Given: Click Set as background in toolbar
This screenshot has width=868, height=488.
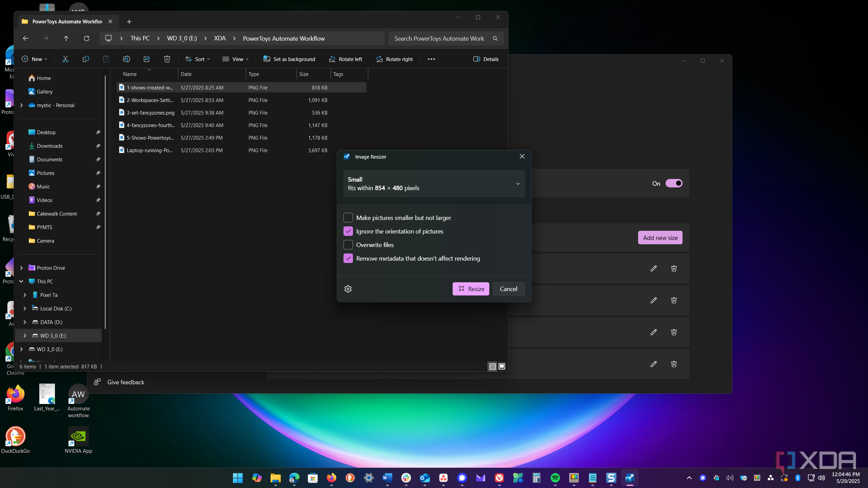Looking at the screenshot, I should click(x=289, y=59).
